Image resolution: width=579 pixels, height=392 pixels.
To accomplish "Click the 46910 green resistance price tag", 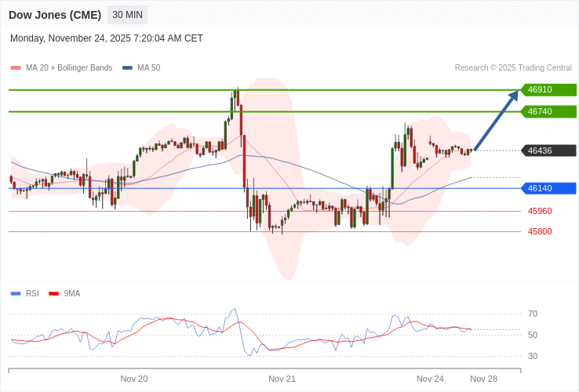I will click(548, 89).
